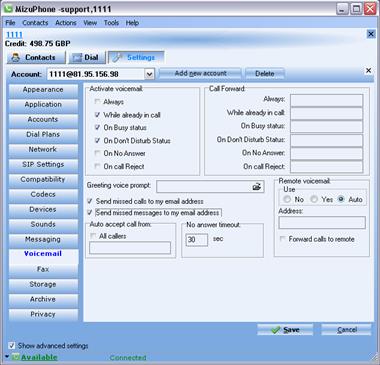Open the Contacts tab
Screen dimensions: 380x365
click(36, 57)
